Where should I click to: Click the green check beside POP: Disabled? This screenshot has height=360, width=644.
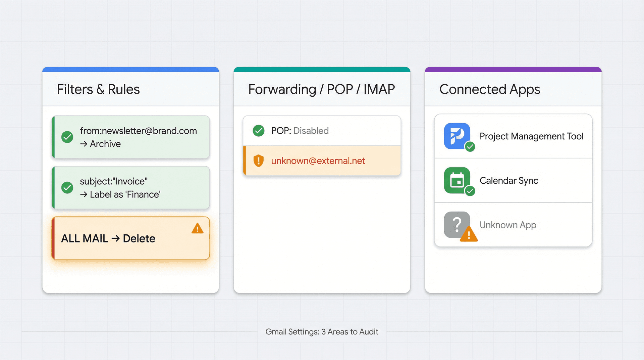tap(258, 131)
